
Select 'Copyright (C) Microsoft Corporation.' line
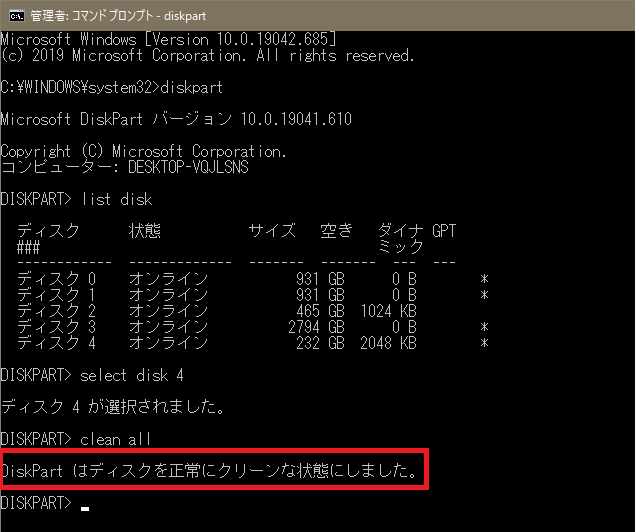click(x=143, y=151)
